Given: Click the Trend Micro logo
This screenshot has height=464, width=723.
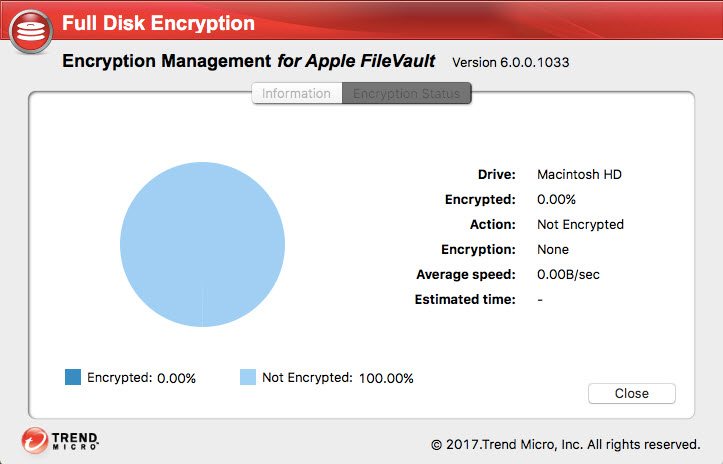Looking at the screenshot, I should pos(60,441).
